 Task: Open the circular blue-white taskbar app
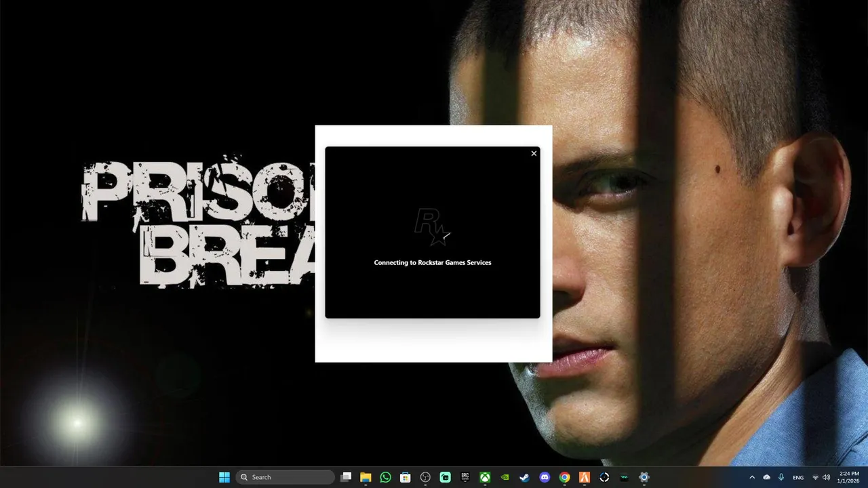coord(604,477)
